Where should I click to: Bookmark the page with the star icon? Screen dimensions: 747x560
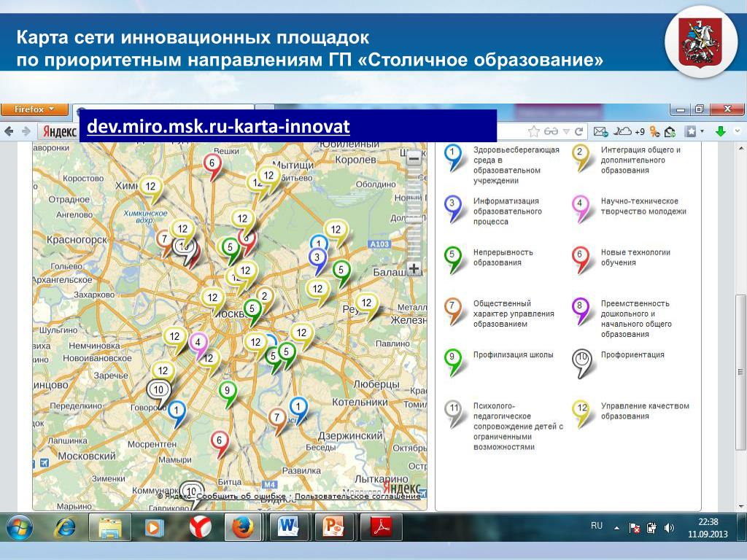tap(534, 131)
